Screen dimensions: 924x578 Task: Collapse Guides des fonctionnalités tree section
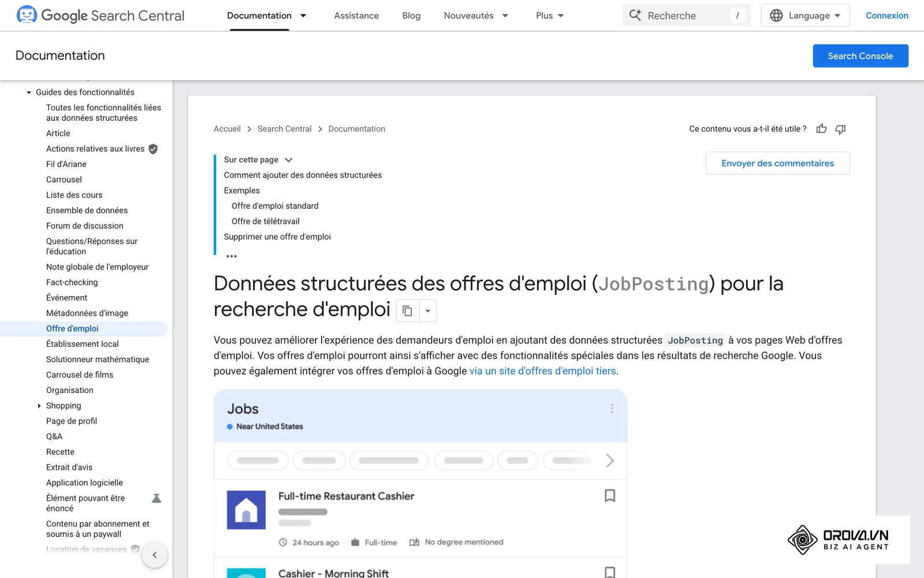click(29, 92)
